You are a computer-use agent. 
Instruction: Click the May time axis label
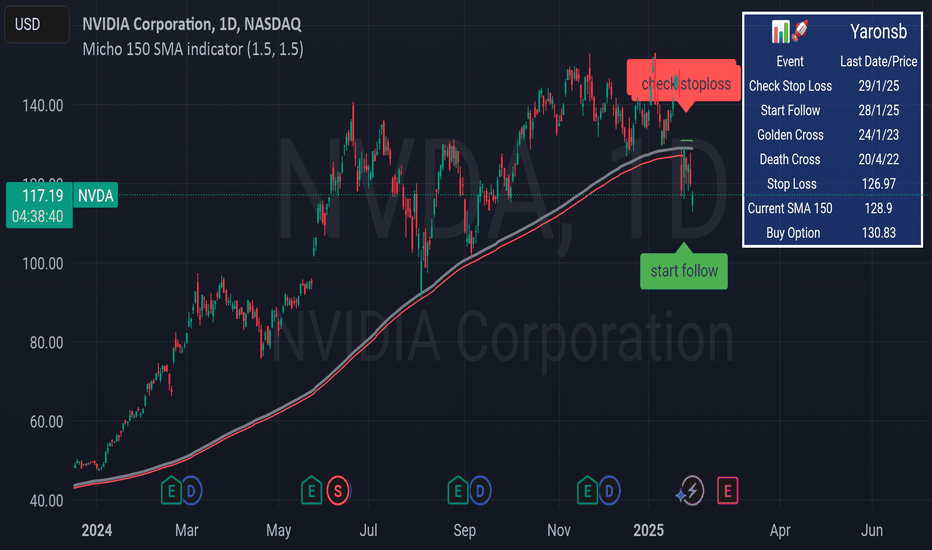(278, 530)
